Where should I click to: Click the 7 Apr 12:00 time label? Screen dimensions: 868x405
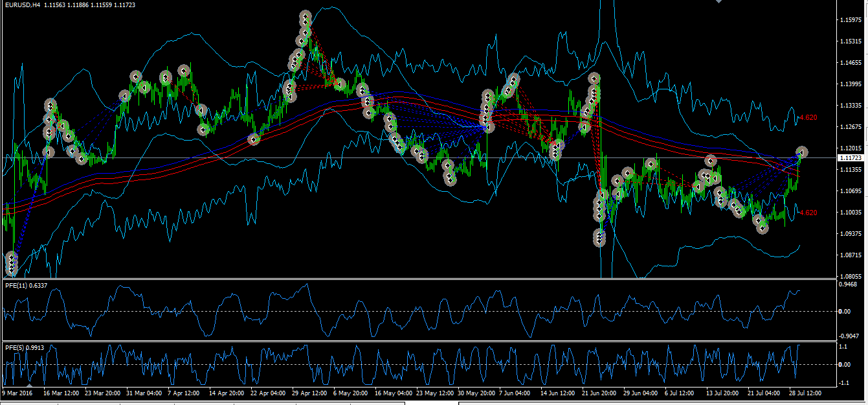[185, 393]
